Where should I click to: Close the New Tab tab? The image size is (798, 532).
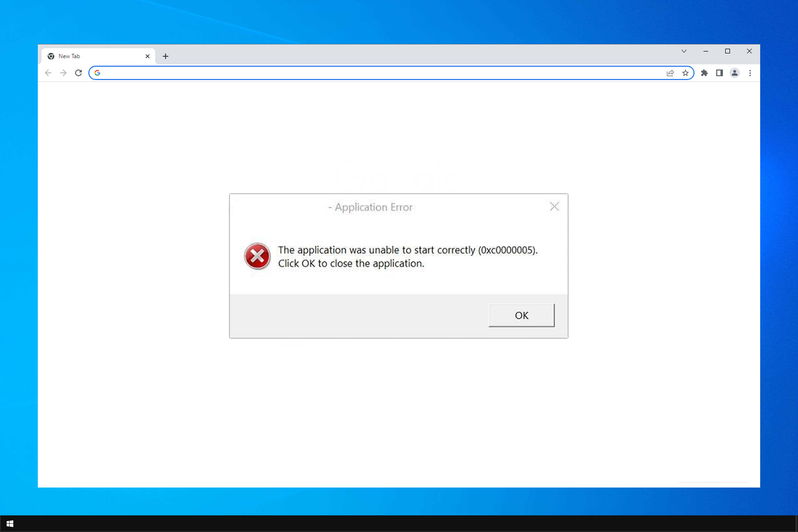pyautogui.click(x=148, y=56)
